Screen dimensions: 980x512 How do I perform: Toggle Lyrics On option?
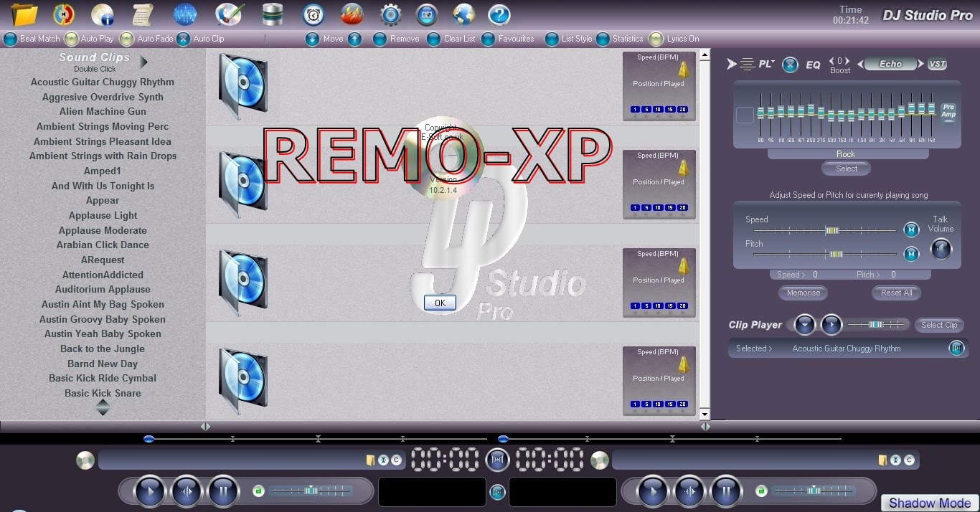coord(656,39)
